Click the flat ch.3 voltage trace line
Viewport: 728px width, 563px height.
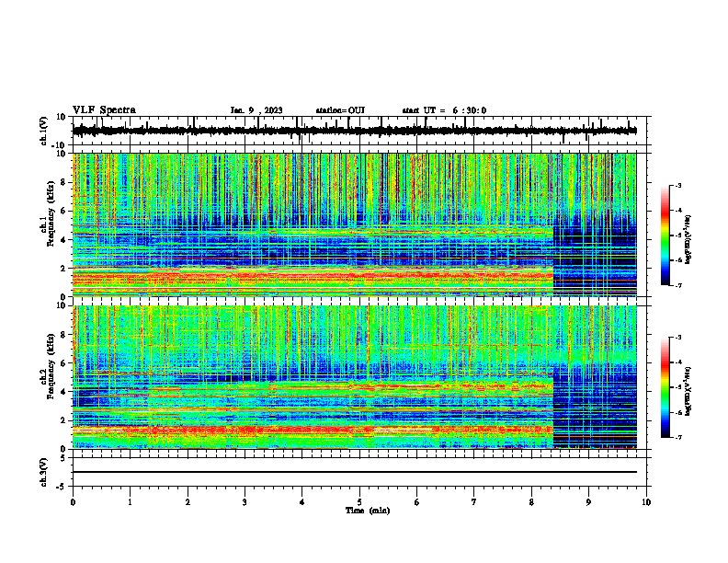355,472
